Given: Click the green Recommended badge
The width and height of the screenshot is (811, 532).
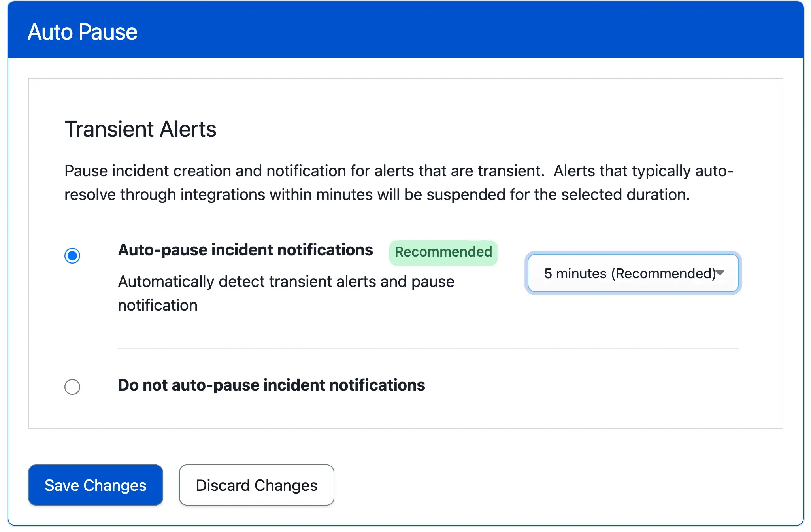Looking at the screenshot, I should (x=443, y=252).
